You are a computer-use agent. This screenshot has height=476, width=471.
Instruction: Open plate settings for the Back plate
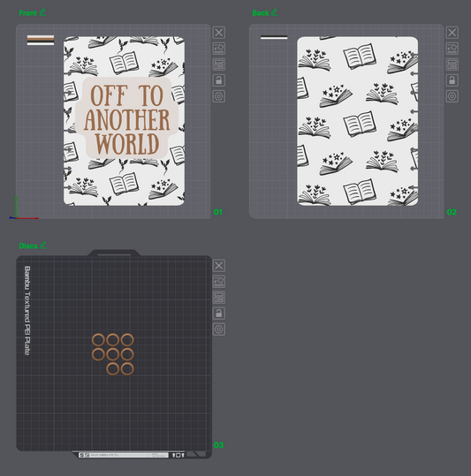tap(452, 96)
